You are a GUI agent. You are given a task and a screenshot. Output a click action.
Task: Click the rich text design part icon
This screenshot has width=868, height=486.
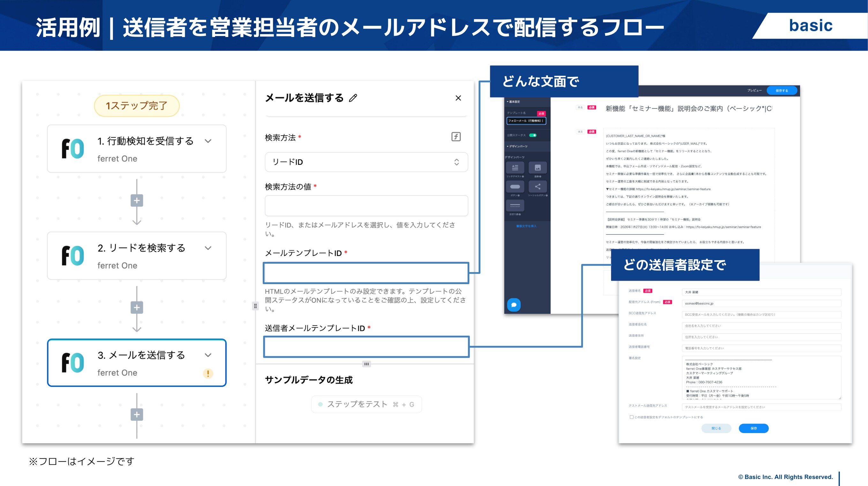pos(515,167)
